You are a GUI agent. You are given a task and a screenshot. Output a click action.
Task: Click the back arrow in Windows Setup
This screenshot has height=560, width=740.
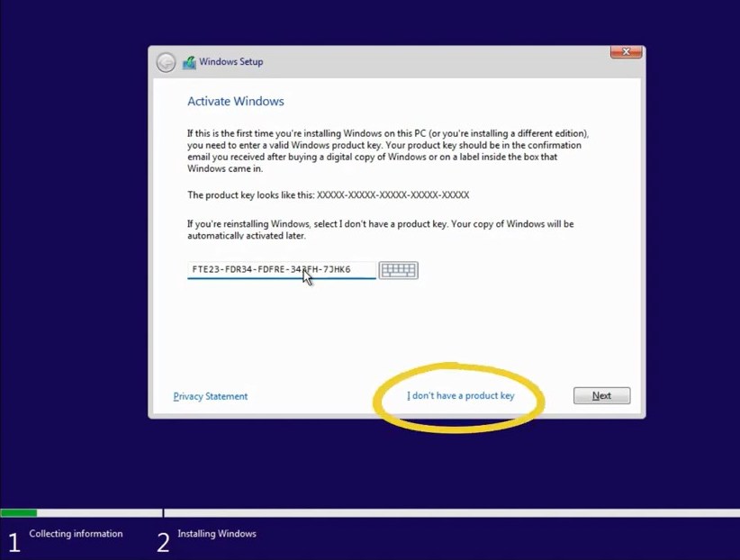coord(166,62)
